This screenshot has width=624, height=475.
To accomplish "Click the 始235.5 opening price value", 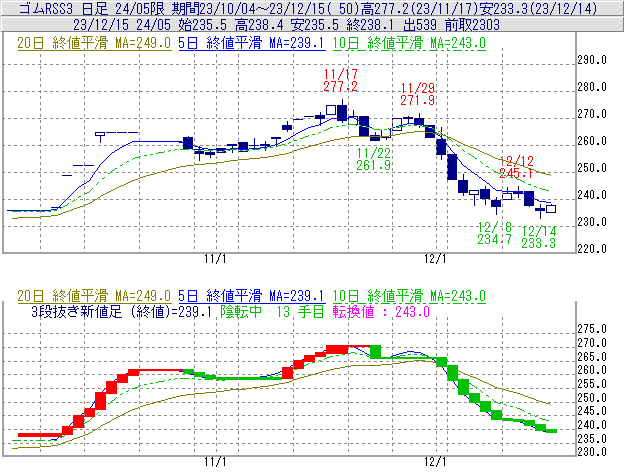I will pos(203,25).
